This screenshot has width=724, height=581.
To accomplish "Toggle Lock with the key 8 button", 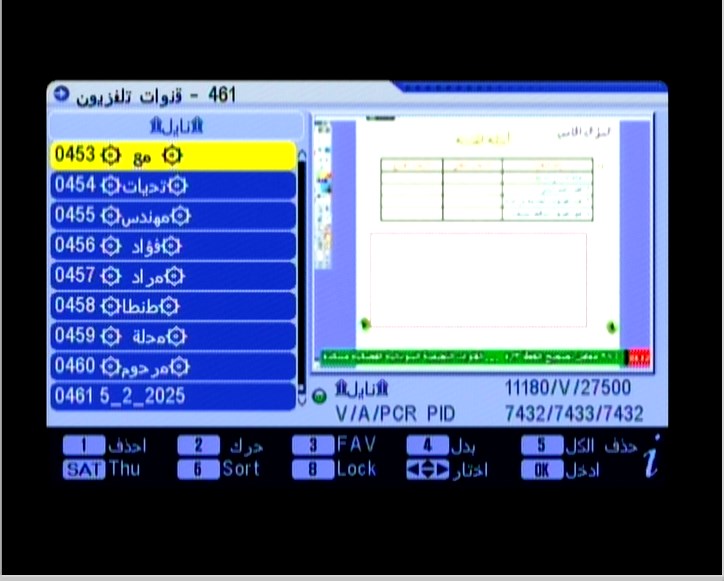I will (x=312, y=470).
